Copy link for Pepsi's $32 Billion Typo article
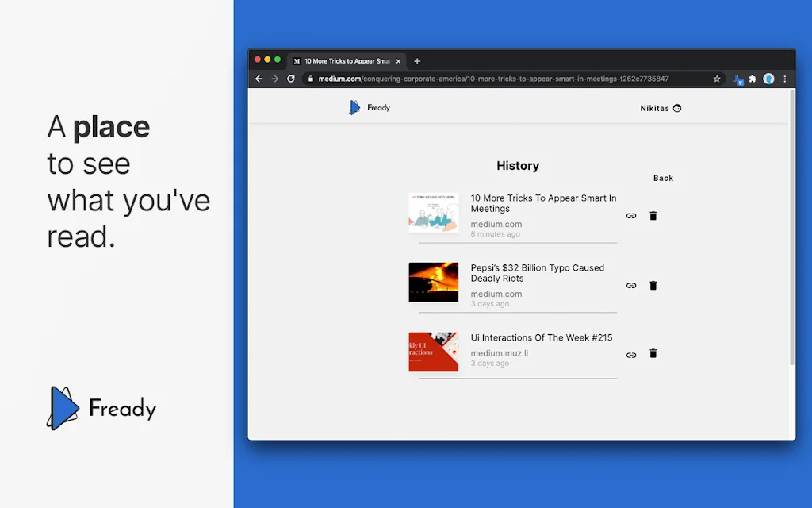812x508 pixels. point(631,286)
